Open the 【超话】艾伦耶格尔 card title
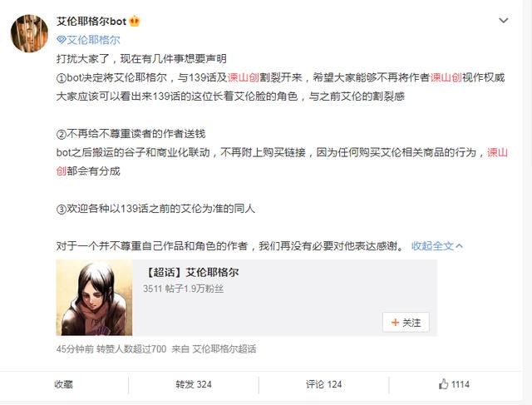Image resolution: width=532 pixels, height=405 pixels. [x=192, y=272]
